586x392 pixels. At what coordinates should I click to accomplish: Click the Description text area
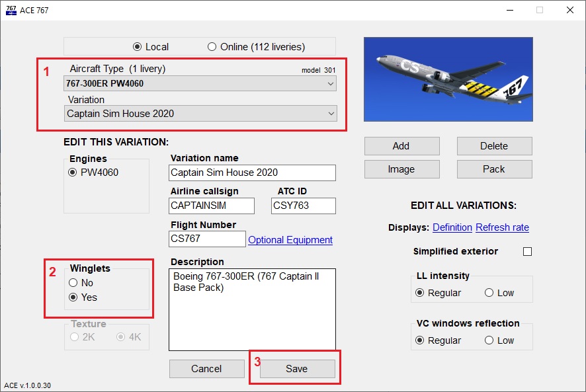pos(252,309)
